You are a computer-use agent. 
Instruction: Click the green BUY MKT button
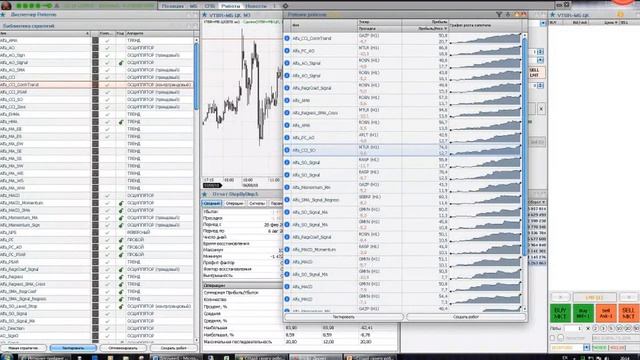point(560,313)
